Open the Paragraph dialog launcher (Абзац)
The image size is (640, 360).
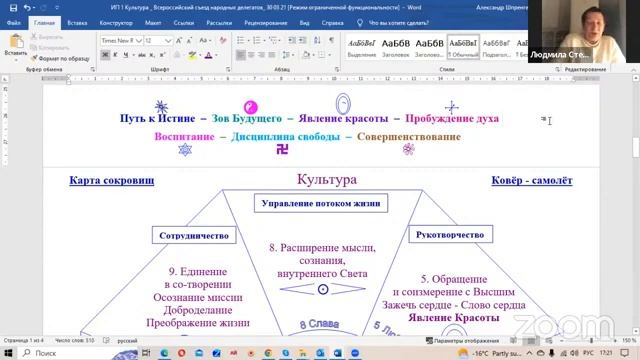337,69
